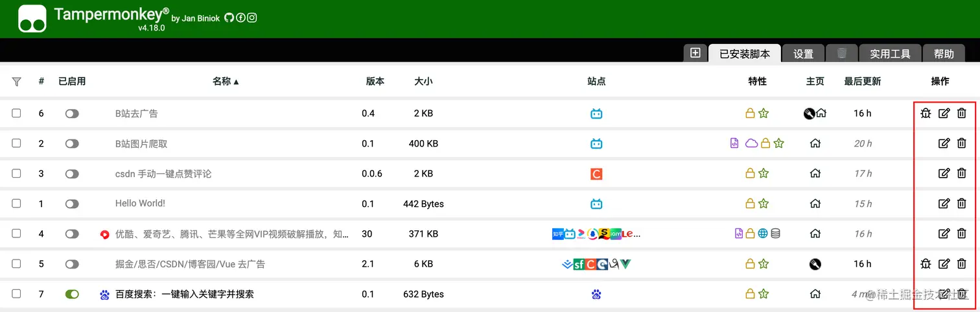
Task: Edit the Hello World! script
Action: (x=944, y=204)
